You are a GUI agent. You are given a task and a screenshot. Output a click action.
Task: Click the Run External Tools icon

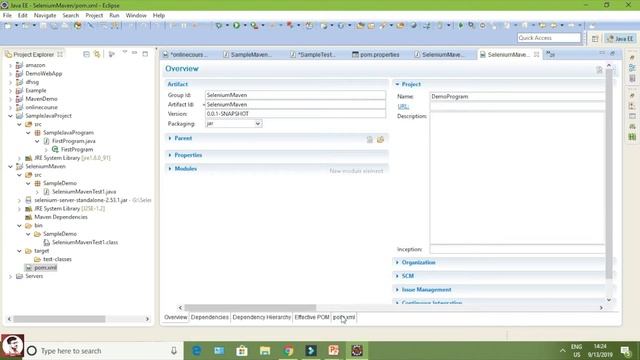click(254, 25)
